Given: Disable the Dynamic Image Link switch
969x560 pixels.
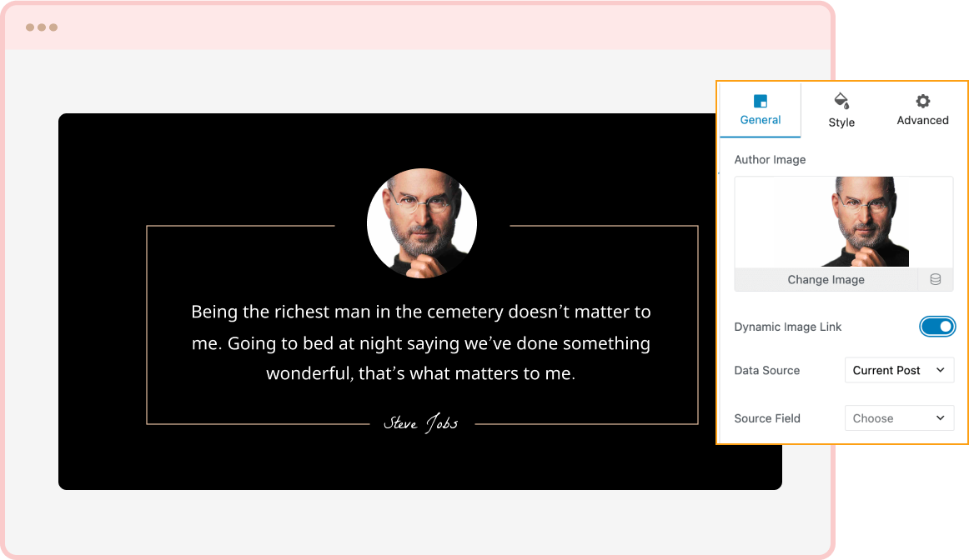Looking at the screenshot, I should point(936,327).
